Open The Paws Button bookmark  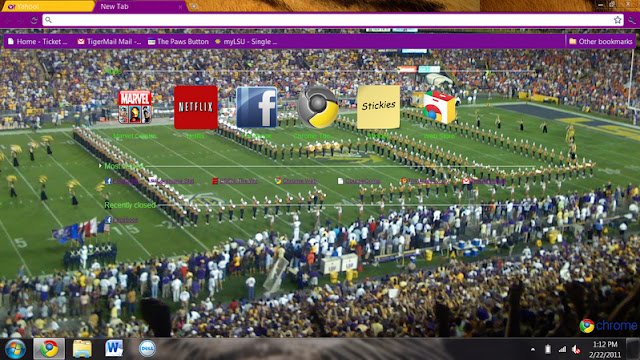(x=178, y=41)
